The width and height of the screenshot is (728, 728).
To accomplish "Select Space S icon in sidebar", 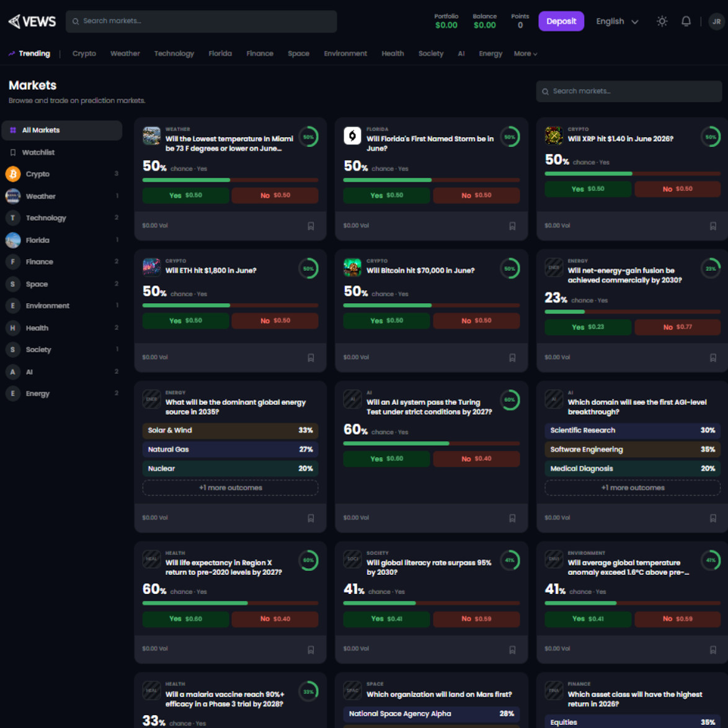I will (12, 284).
